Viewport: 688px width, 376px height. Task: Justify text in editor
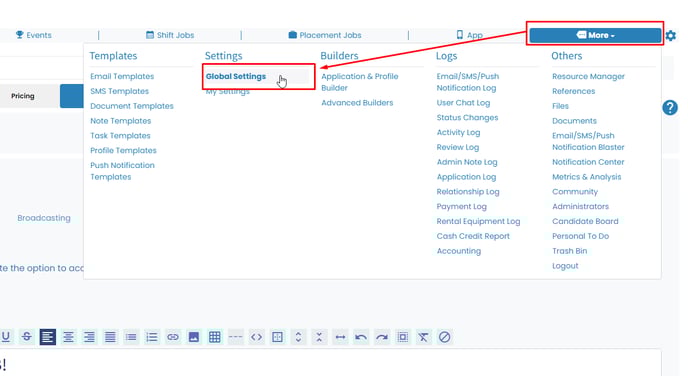coord(110,337)
